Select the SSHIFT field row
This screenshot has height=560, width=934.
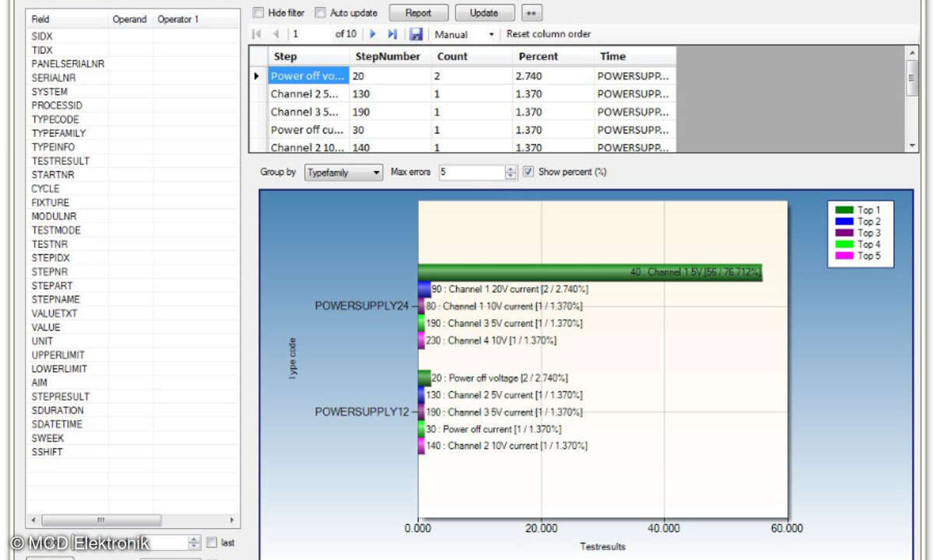[133, 452]
